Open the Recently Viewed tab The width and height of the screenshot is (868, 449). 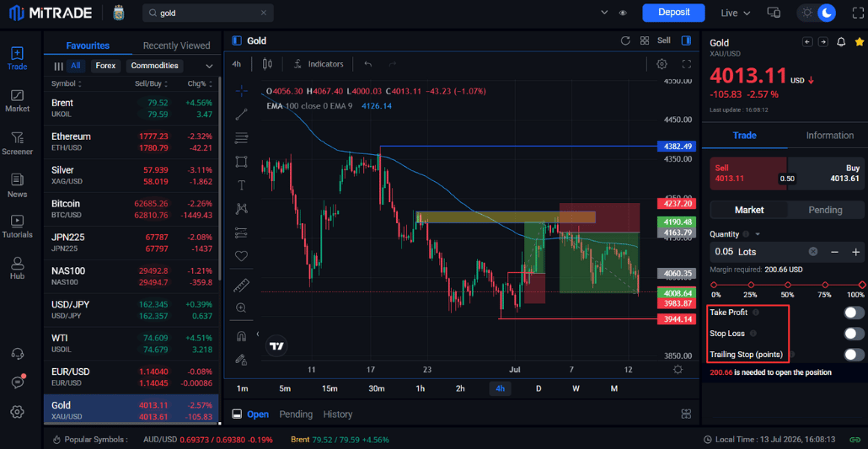click(x=177, y=45)
